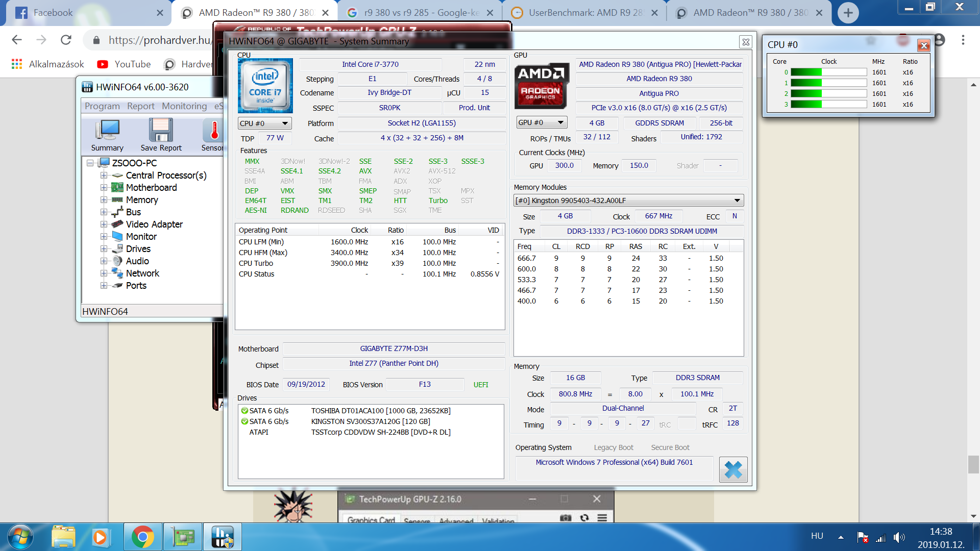Screen dimensions: 980x551
Task: Click the Video Adapter tree icon
Action: [117, 224]
